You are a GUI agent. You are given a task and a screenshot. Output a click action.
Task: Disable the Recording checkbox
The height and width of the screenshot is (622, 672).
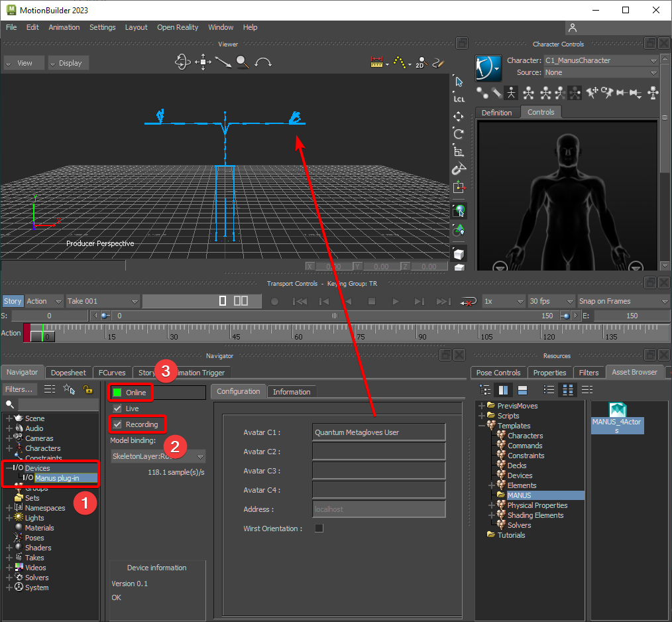pos(117,424)
